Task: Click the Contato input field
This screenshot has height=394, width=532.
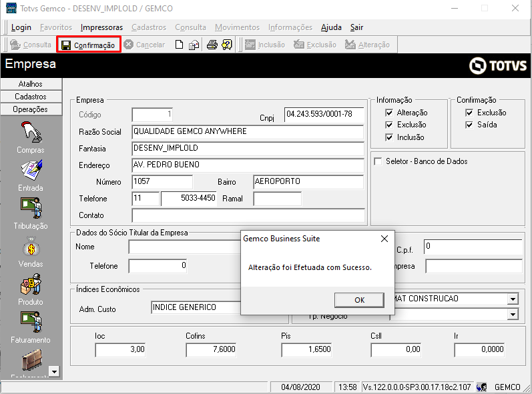Action: [248, 215]
